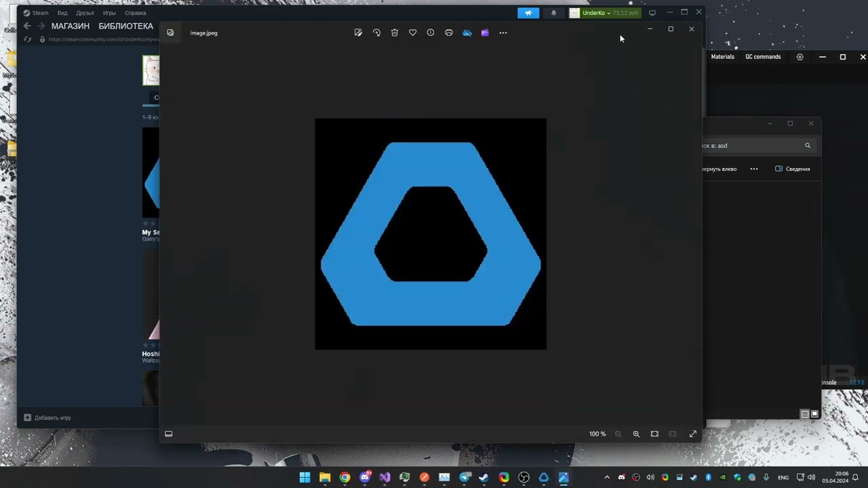Go to МАГАЗИН tab in Steam
This screenshot has width=868, height=488.
71,26
